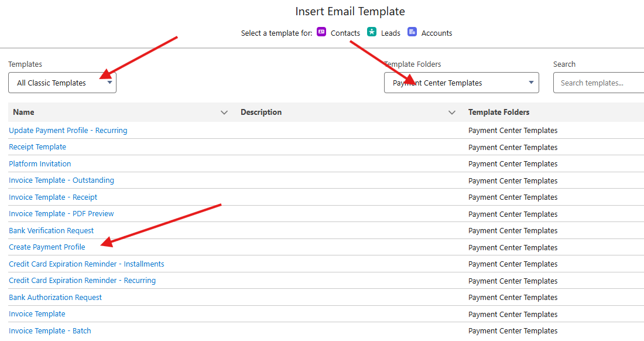Choose Invoice Template - Outstanding
Screen dimensions: 644x341
pyautogui.click(x=61, y=180)
